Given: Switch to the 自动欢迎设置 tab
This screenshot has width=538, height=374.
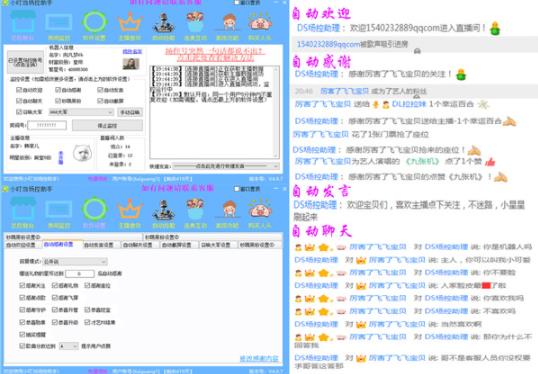Looking at the screenshot, I should [x=21, y=245].
